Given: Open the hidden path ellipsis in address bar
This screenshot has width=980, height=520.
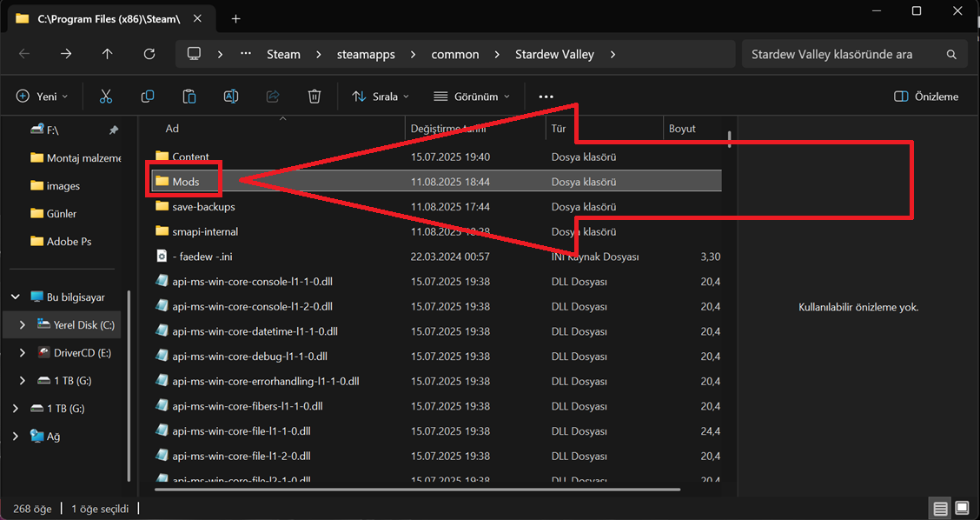Looking at the screenshot, I should coord(246,55).
